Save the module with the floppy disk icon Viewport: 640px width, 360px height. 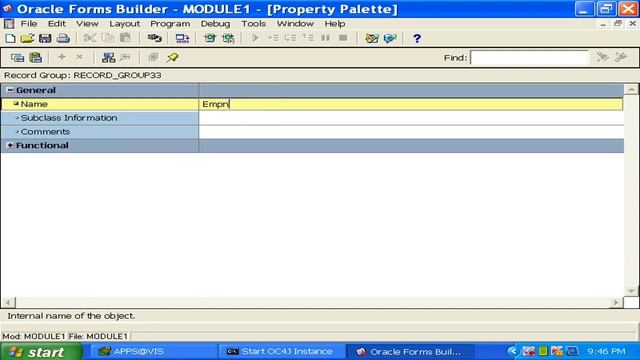(x=45, y=38)
